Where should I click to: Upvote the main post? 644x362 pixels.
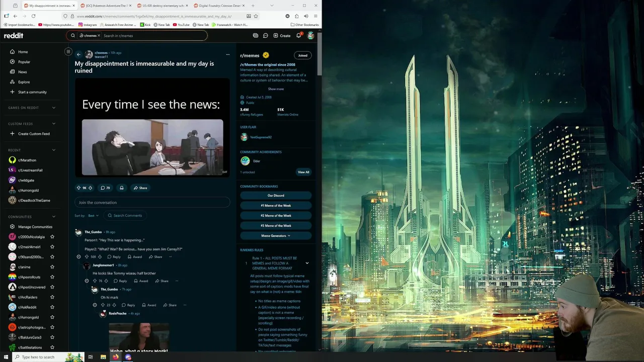78,188
